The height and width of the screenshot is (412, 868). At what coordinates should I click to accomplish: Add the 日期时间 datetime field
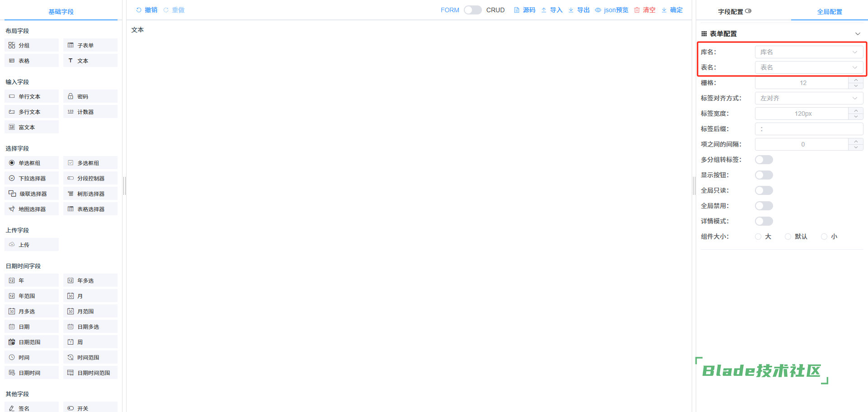click(32, 373)
